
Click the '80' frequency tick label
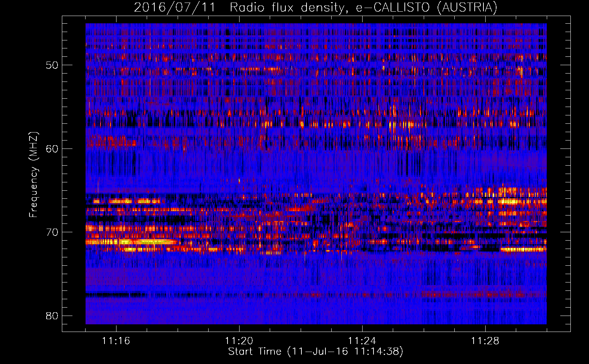[x=52, y=316]
